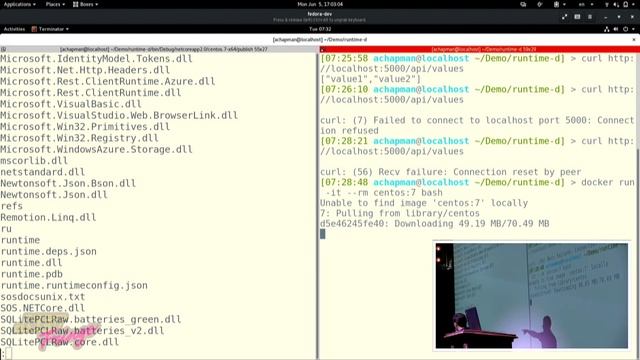The image size is (640, 360).
Task: Click the guest network icon in GNOME bar
Action: point(607,29)
